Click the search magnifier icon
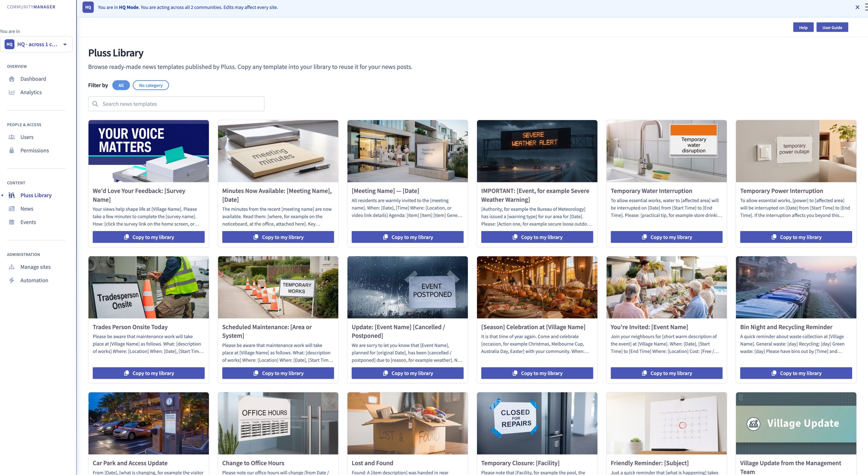 click(x=95, y=104)
